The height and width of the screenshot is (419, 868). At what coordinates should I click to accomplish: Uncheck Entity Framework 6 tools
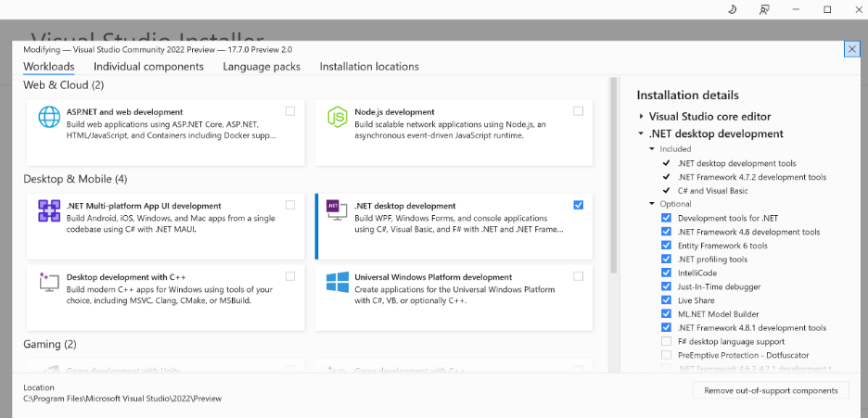pos(666,246)
